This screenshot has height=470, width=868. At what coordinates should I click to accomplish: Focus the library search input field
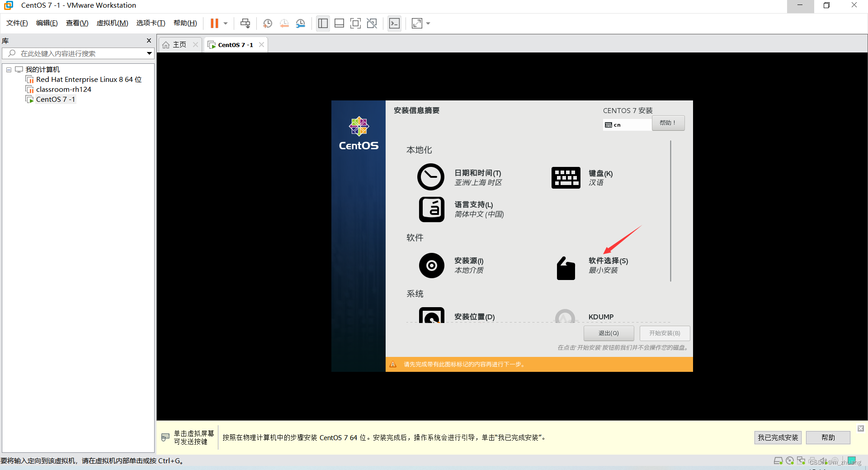78,53
